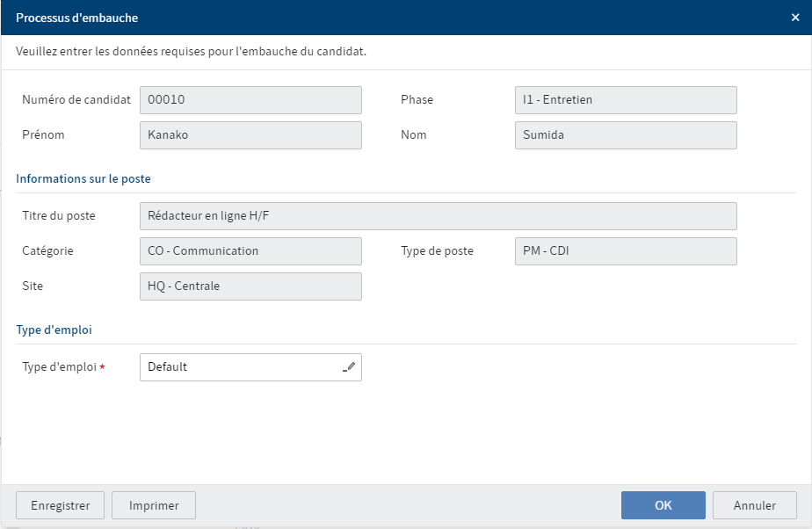
Task: Click the instruction text starting with Veuillez entrer
Action: click(191, 52)
